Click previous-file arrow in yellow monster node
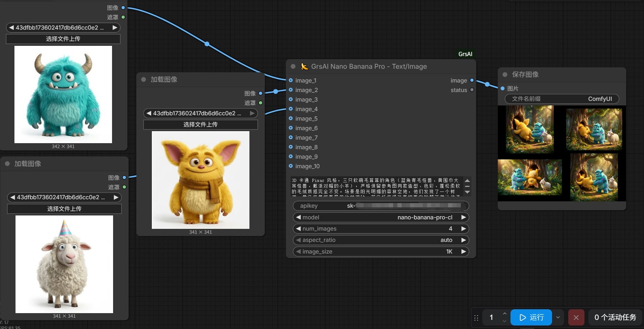The image size is (644, 329). click(149, 113)
